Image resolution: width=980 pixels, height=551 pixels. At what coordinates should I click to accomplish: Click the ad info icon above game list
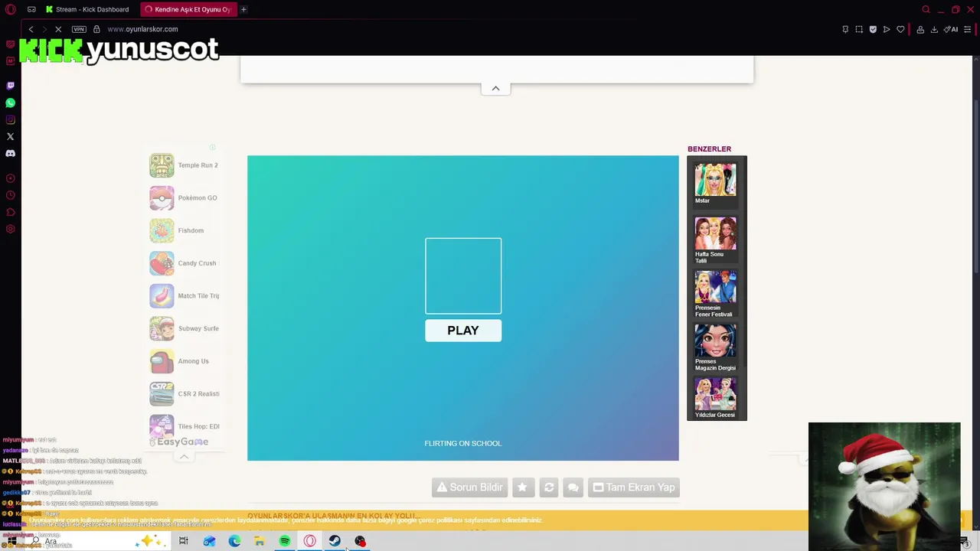pos(213,147)
